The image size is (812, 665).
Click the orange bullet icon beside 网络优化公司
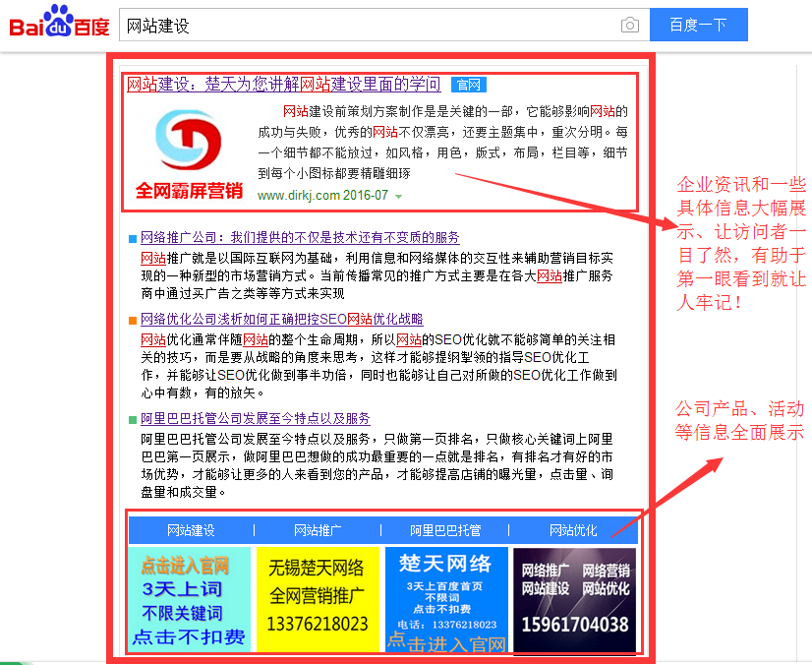(133, 320)
